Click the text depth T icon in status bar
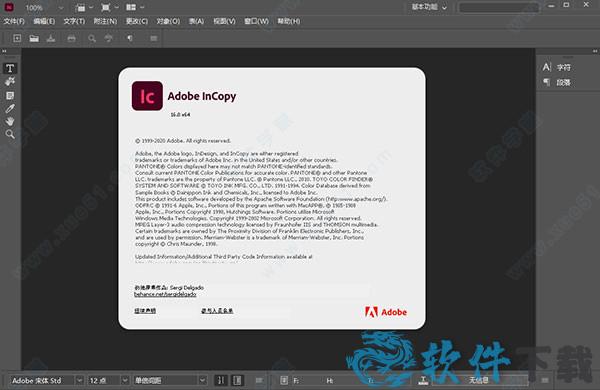 click(423, 380)
